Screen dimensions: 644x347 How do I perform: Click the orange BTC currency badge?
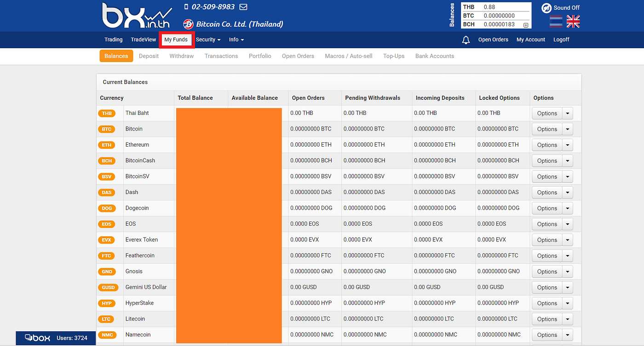[107, 129]
